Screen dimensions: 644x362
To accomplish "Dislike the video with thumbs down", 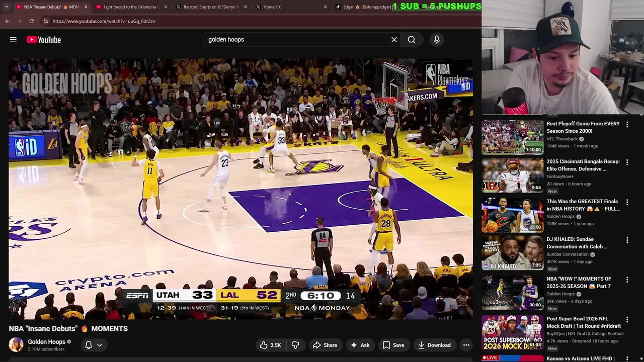I will click(295, 345).
